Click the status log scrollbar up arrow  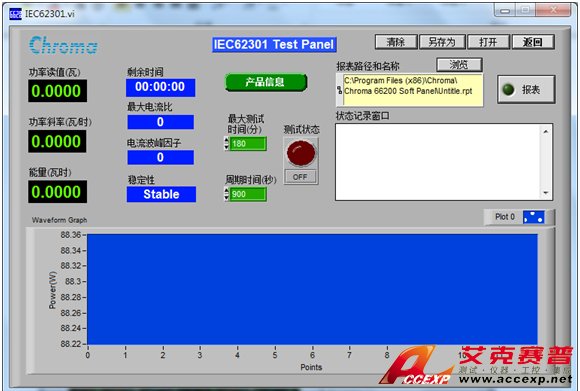(x=546, y=131)
